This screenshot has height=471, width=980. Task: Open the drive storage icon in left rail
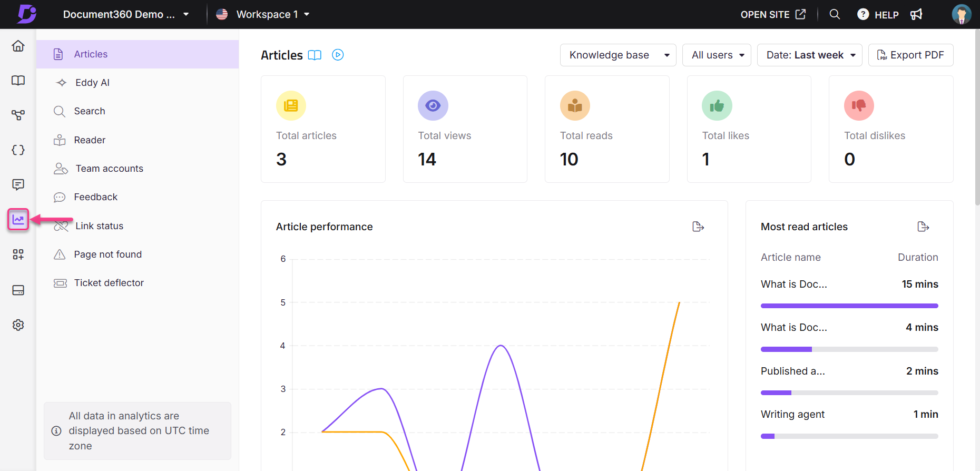18,290
